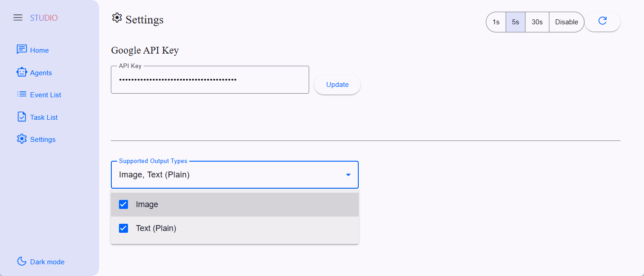Click the Home chat icon
The width and height of the screenshot is (644, 276).
point(22,50)
